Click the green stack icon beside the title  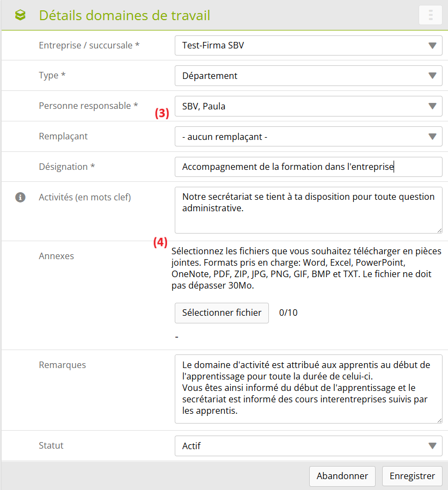pyautogui.click(x=20, y=15)
